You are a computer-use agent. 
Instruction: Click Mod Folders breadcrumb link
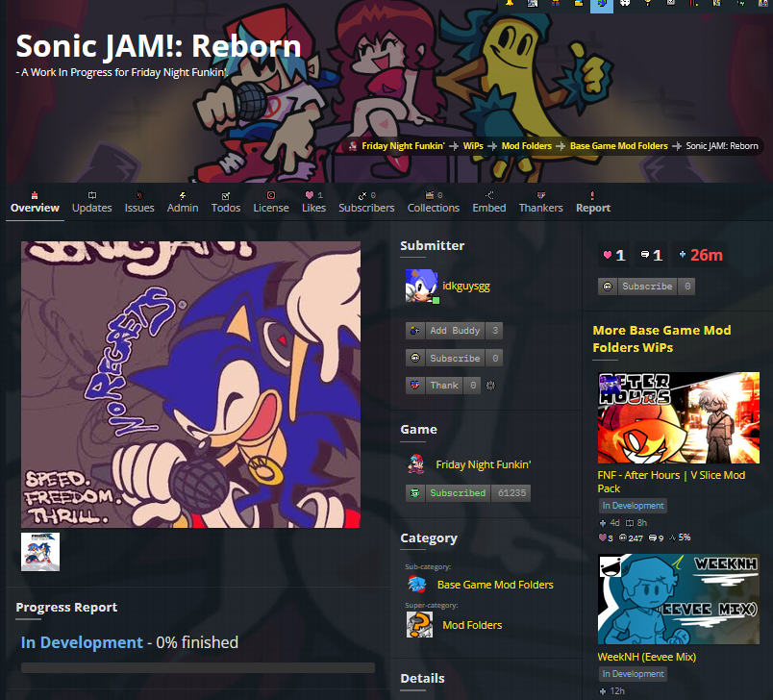[x=527, y=146]
